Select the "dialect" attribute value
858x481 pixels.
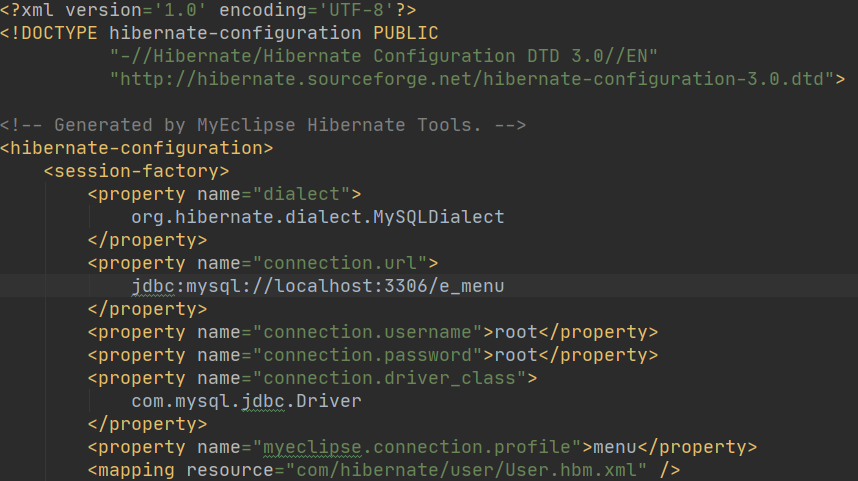[x=302, y=194]
